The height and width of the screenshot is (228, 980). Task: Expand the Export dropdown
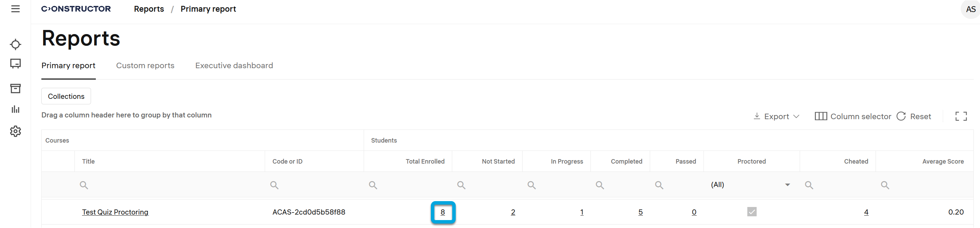coord(777,116)
